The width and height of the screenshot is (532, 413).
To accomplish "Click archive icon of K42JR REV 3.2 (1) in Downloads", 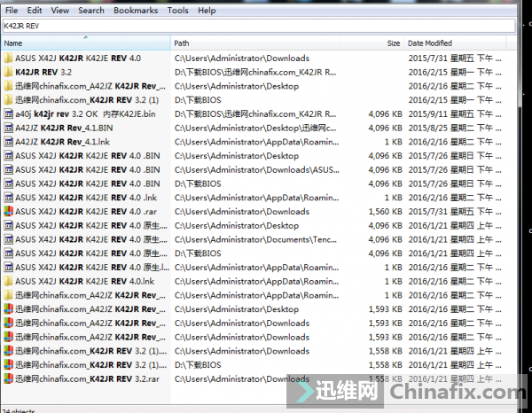I will (x=9, y=351).
